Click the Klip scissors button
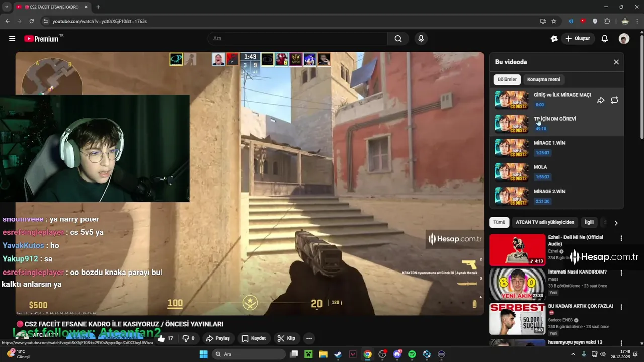This screenshot has width=644, height=362. pos(287,338)
